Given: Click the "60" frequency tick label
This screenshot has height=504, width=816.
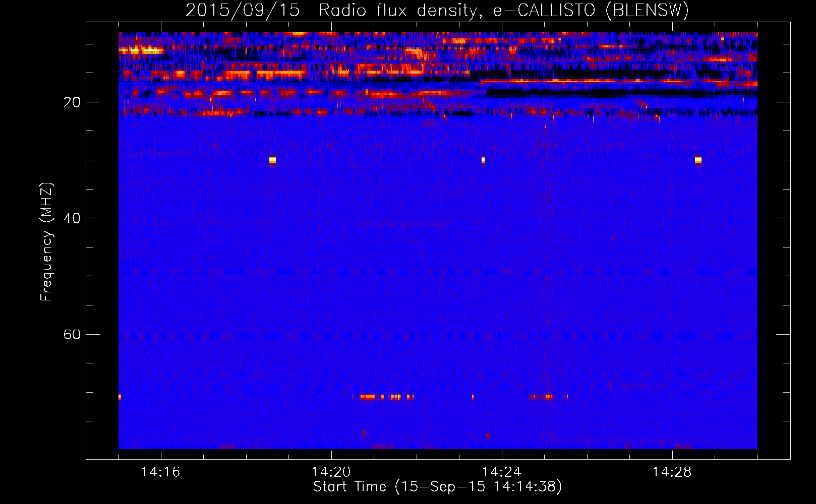Looking at the screenshot, I should [x=72, y=334].
